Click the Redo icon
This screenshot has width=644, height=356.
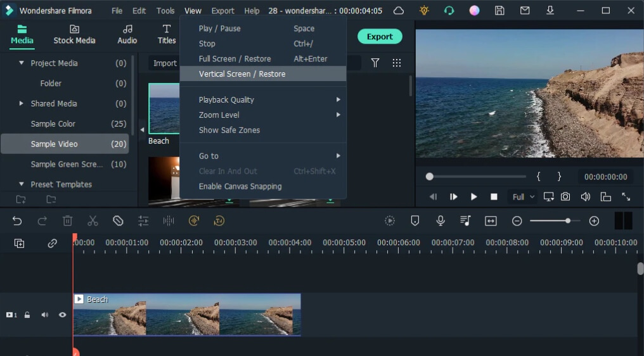(42, 221)
